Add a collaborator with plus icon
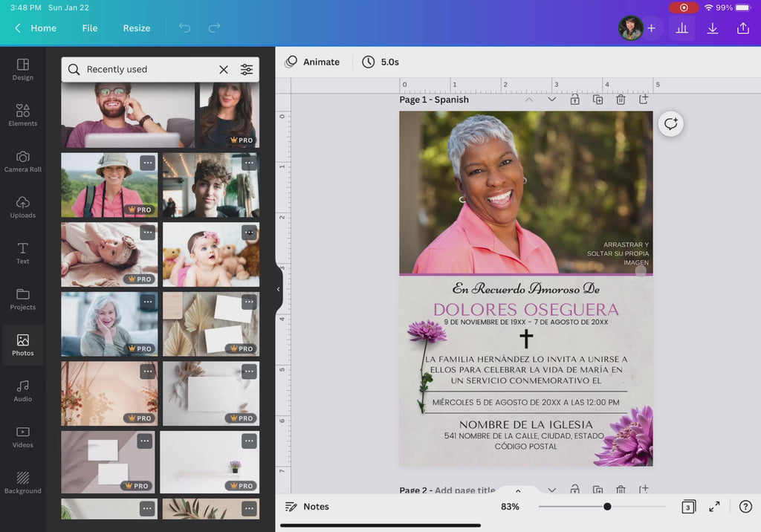761x532 pixels. 651,28
